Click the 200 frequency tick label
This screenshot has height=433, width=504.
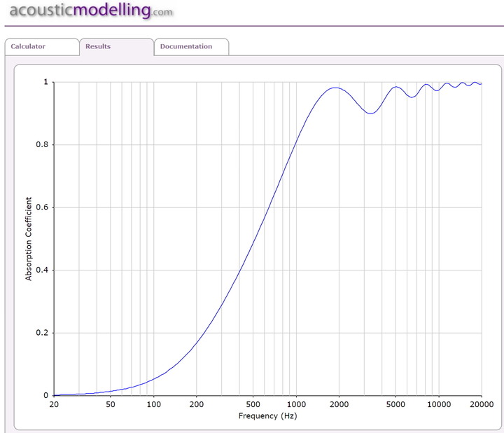197,404
